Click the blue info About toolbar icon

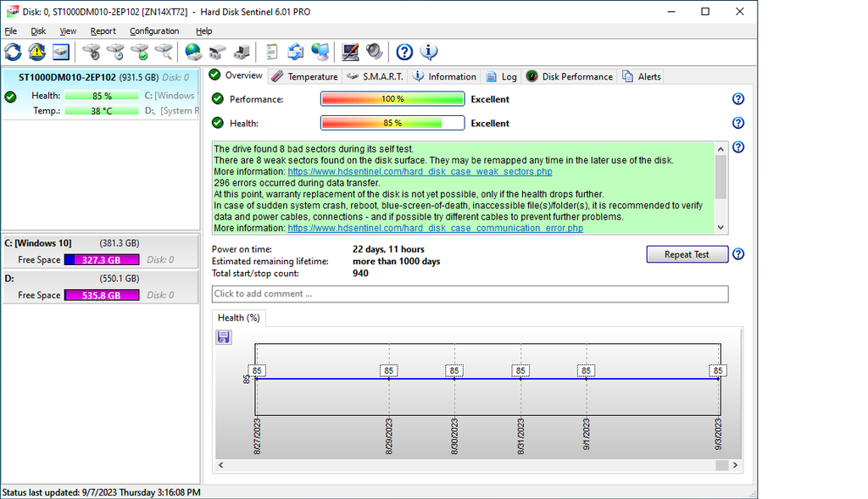(429, 53)
